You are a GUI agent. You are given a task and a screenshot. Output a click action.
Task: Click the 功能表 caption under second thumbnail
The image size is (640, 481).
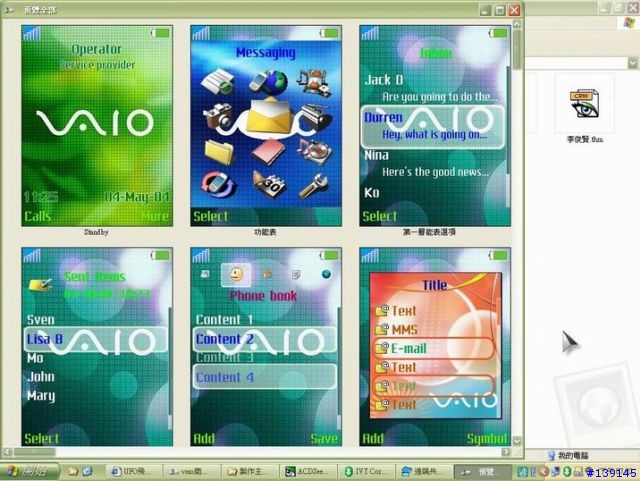click(265, 232)
